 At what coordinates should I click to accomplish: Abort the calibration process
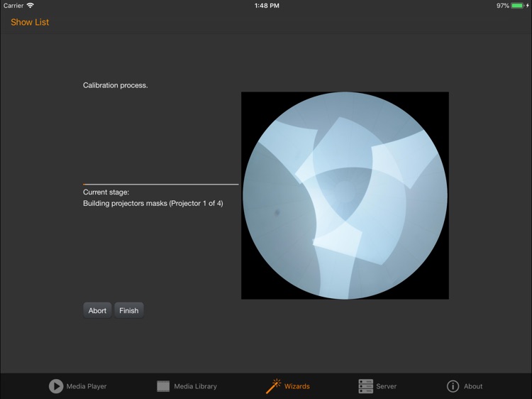pos(97,310)
